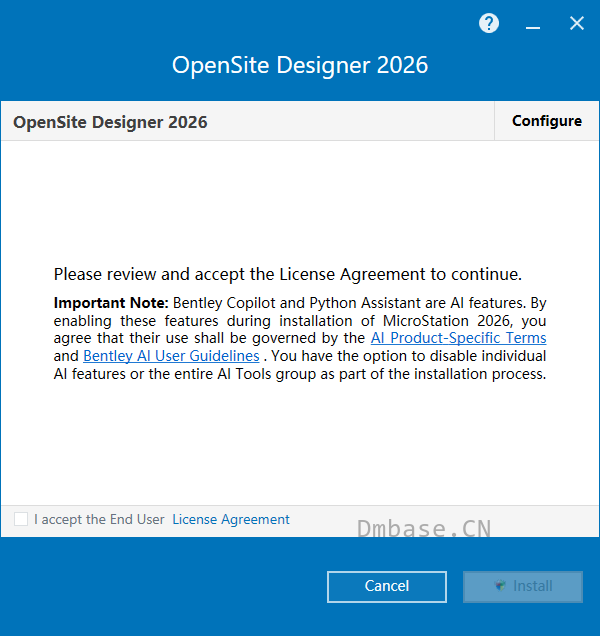Open the Bentley AI User Guidelines link
Viewport: 600px width, 636px height.
[x=171, y=356]
